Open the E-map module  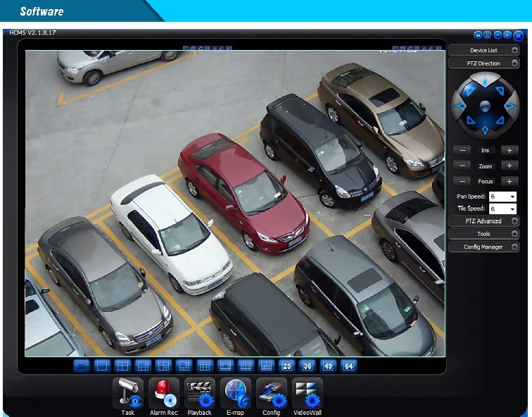(236, 394)
